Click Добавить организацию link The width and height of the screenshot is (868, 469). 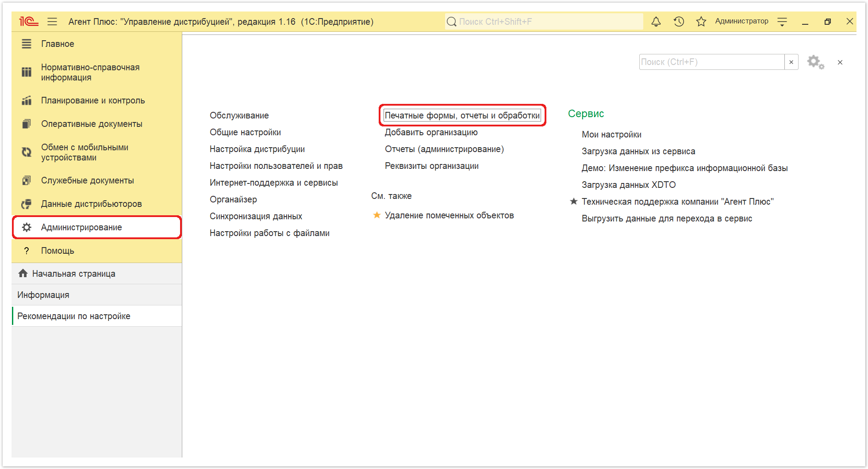click(x=431, y=132)
